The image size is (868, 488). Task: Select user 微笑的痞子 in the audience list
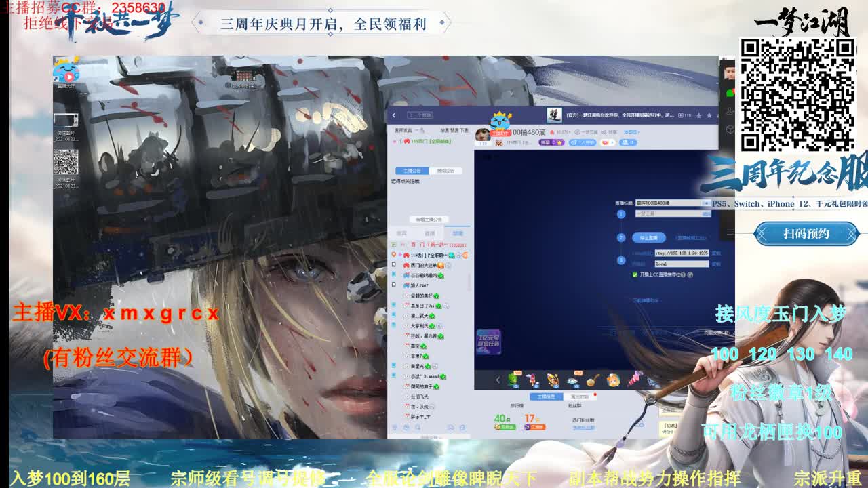(422, 386)
